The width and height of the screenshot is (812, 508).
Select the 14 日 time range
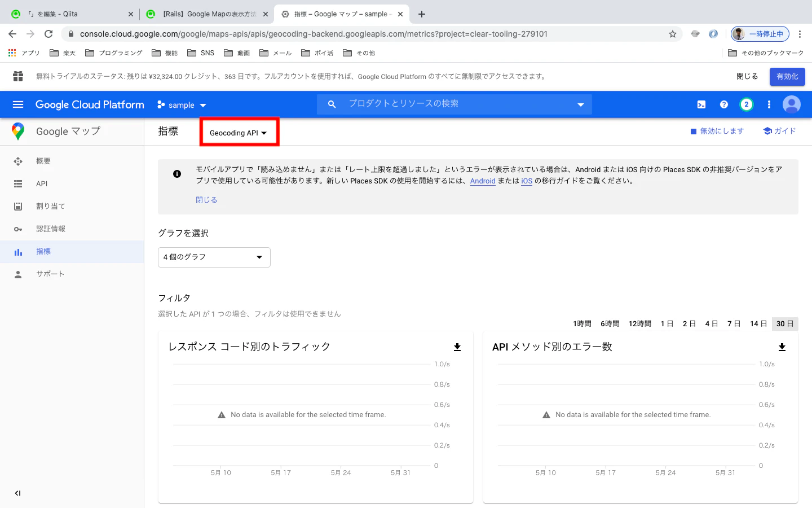tap(758, 324)
